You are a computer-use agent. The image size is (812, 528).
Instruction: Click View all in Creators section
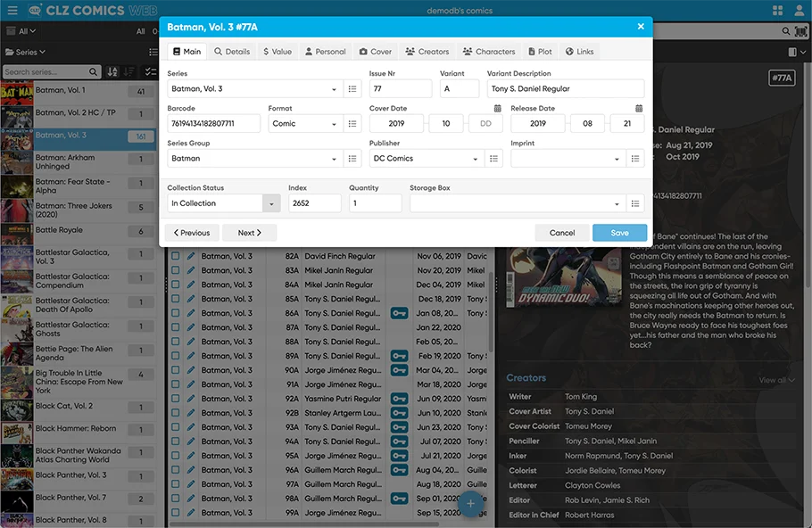pyautogui.click(x=776, y=380)
